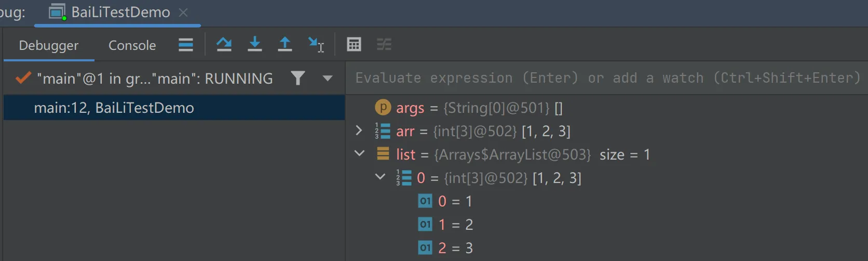Select the main:12, BaiLiTestDemo stack frame
Image resolution: width=868 pixels, height=261 pixels.
114,108
